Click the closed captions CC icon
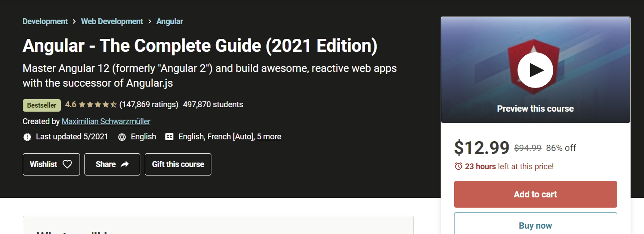 [169, 137]
